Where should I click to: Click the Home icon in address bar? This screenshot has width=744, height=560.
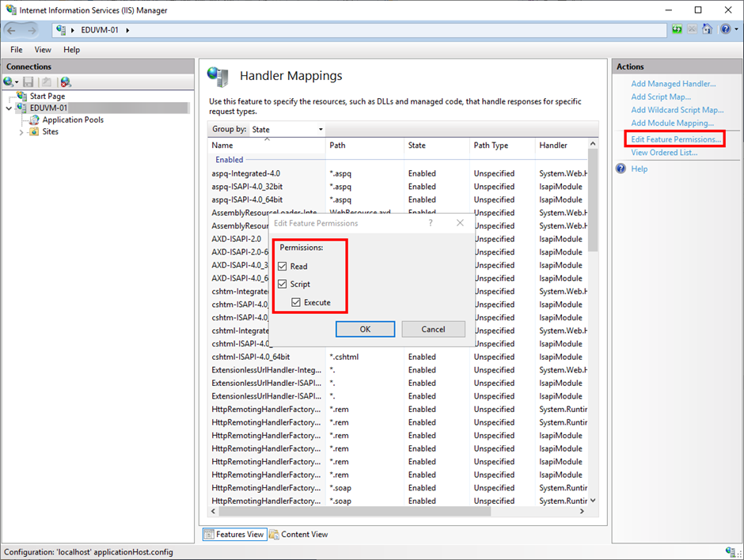tap(707, 29)
